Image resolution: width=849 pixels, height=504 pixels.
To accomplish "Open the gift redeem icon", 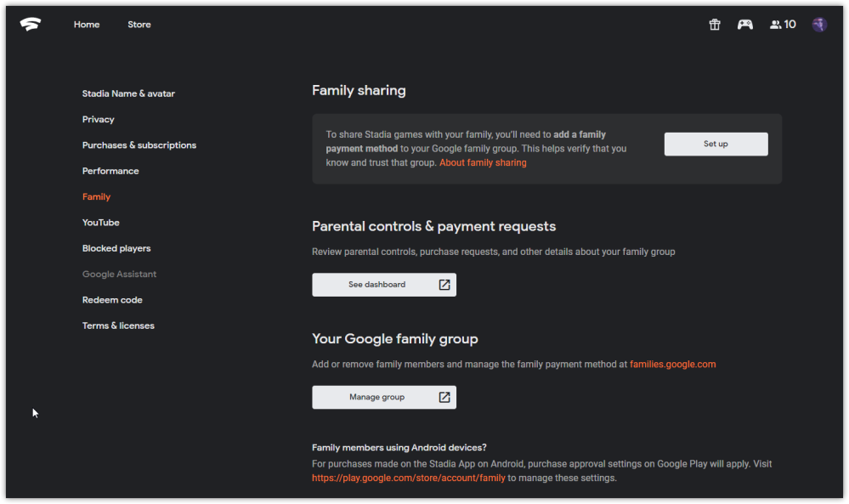I will pyautogui.click(x=715, y=25).
